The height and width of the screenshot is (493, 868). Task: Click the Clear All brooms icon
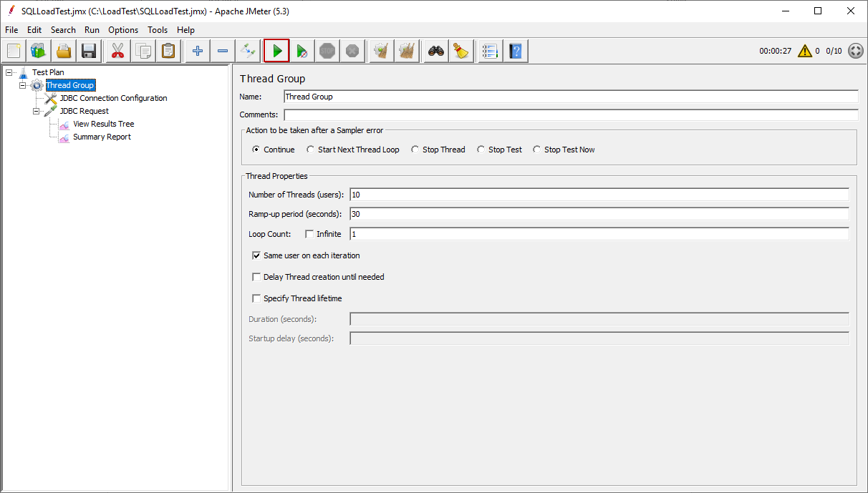click(x=407, y=51)
